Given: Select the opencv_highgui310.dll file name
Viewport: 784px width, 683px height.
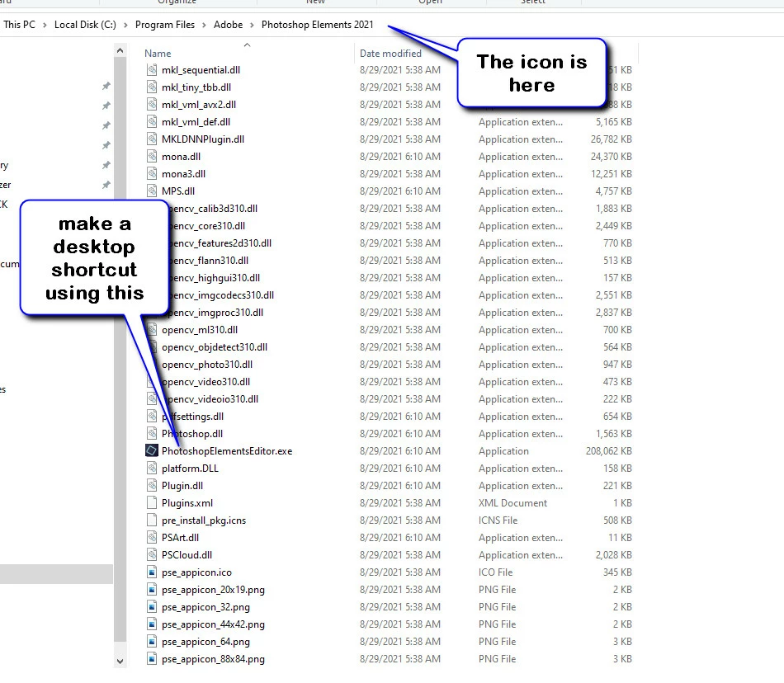Looking at the screenshot, I should [214, 277].
